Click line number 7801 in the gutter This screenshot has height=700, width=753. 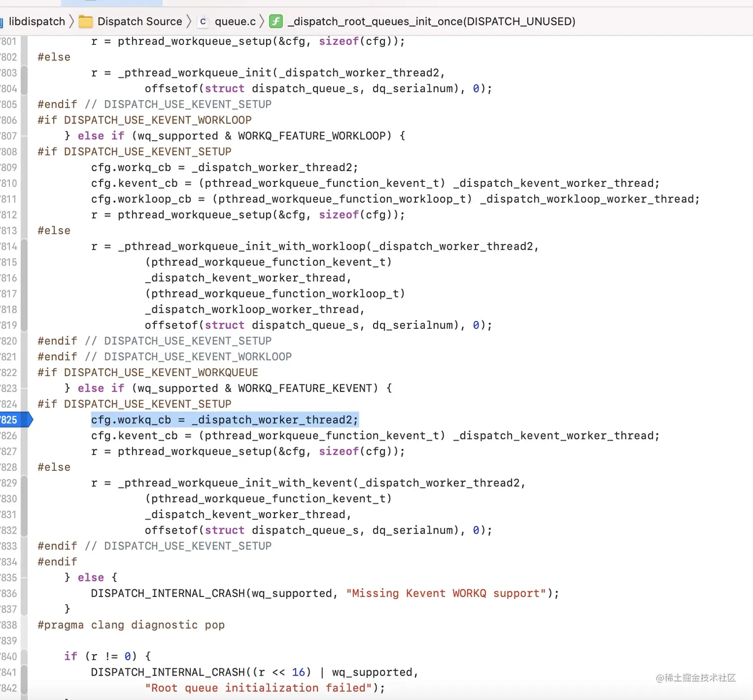[x=10, y=41]
